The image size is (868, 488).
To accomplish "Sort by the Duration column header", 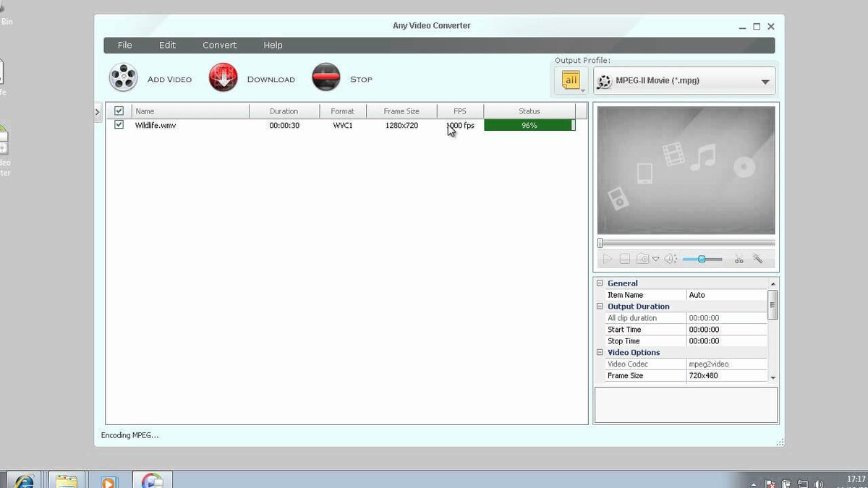I will (x=284, y=111).
